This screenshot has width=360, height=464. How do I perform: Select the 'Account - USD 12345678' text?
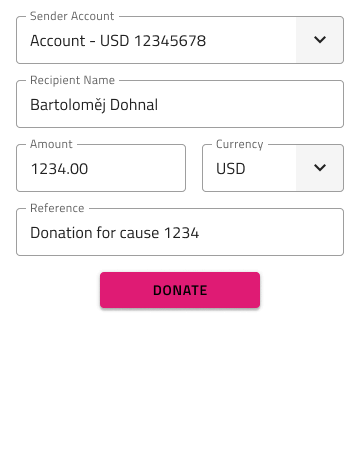tap(118, 41)
